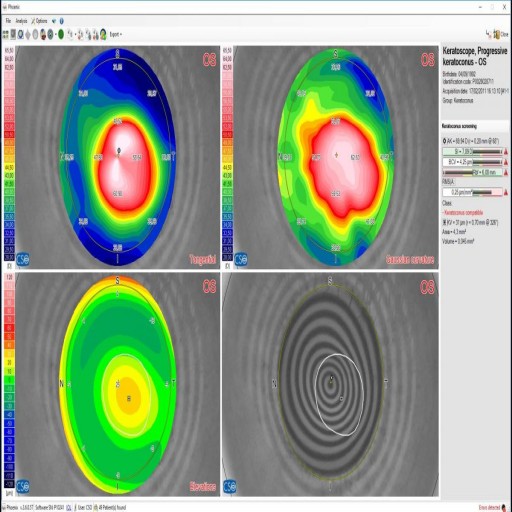This screenshot has width=512, height=512.
Task: Open the Options menu with wrench icon
Action: click(39, 21)
